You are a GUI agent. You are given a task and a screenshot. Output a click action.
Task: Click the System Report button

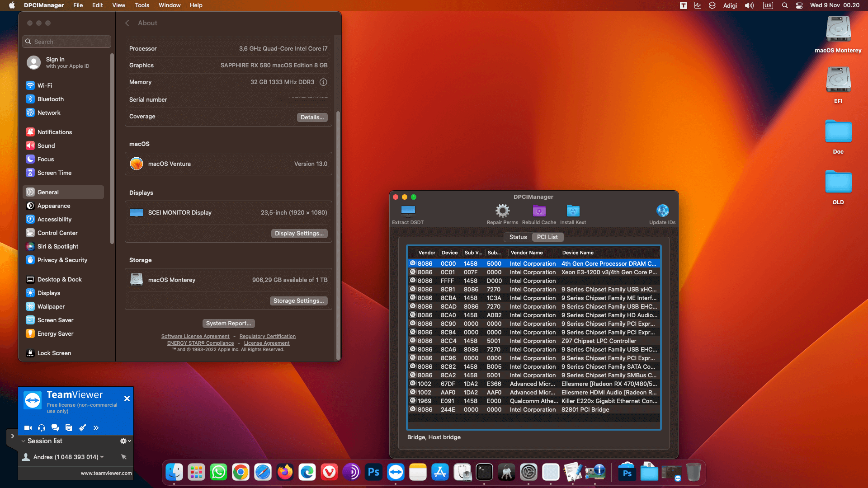228,323
